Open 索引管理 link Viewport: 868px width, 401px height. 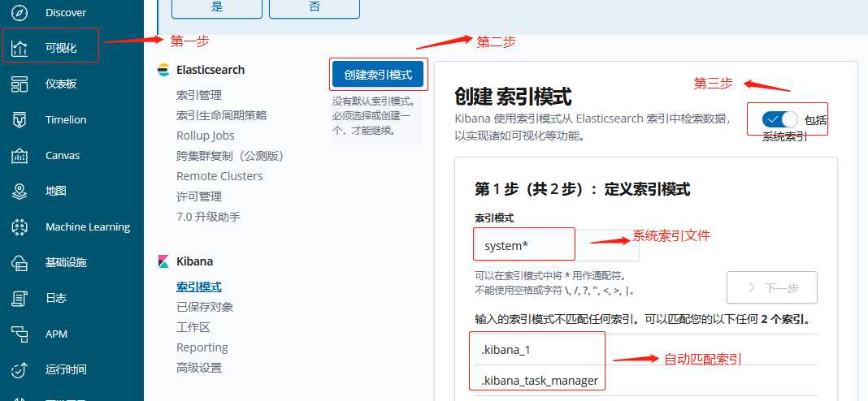(x=199, y=95)
